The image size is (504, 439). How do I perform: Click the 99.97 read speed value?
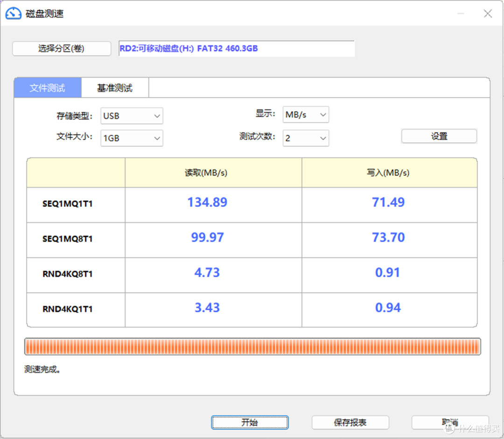[207, 237]
